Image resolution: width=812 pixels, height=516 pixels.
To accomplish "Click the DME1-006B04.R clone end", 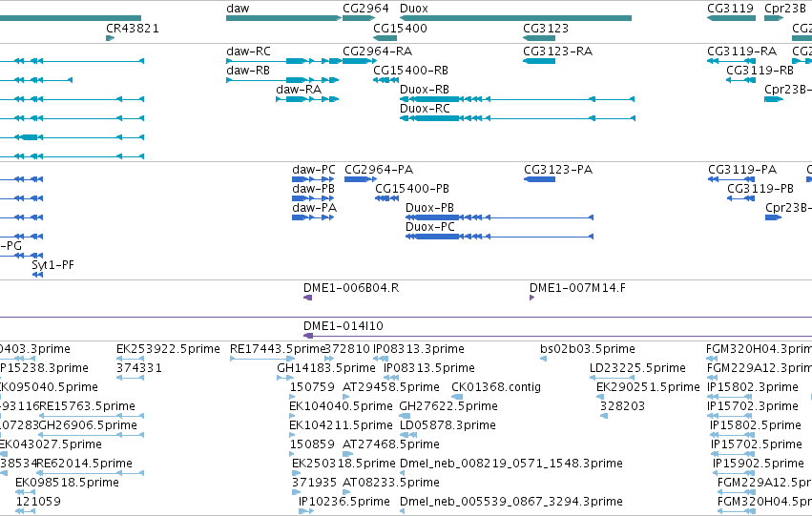I will [x=307, y=298].
